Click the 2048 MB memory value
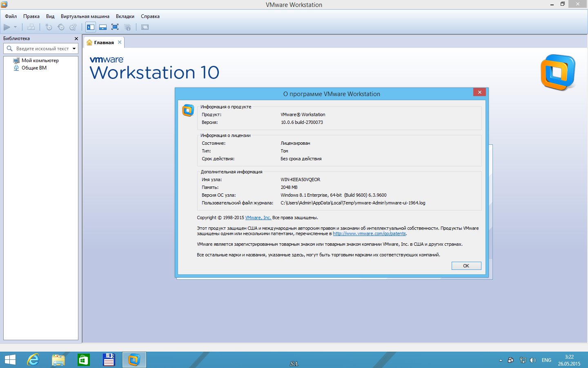Screen dimensions: 588x368 289,187
